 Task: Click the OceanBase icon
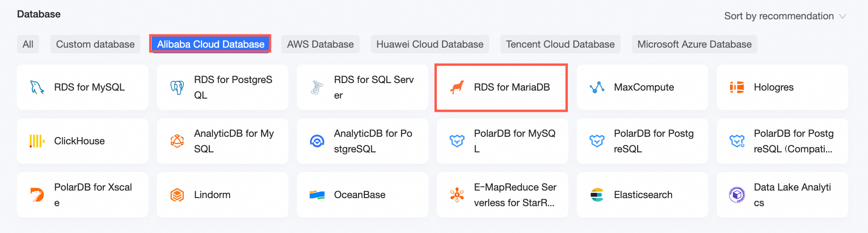(x=317, y=195)
